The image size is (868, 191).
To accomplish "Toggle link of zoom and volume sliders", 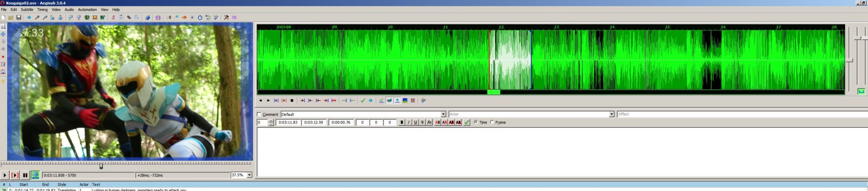I will [x=861, y=91].
